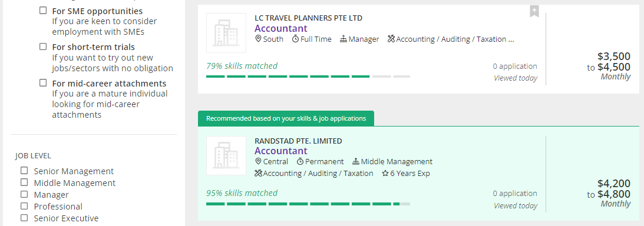The height and width of the screenshot is (226, 644).
Task: Click the Full Time clock icon
Action: coord(295,39)
